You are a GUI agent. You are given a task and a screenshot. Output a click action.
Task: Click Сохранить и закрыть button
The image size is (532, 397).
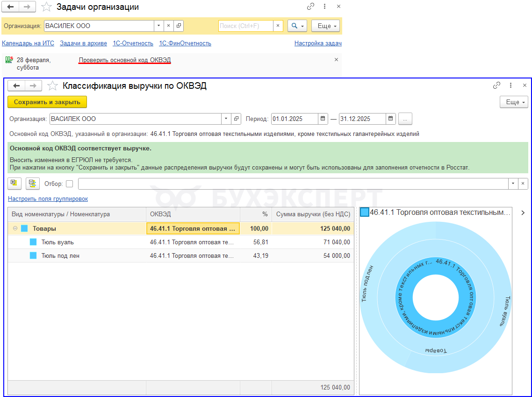(x=47, y=102)
